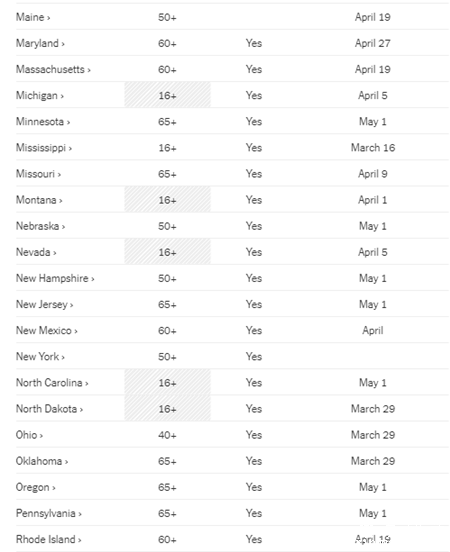The width and height of the screenshot is (450, 552).
Task: Click the arrow beside North Dakota
Action: (81, 409)
